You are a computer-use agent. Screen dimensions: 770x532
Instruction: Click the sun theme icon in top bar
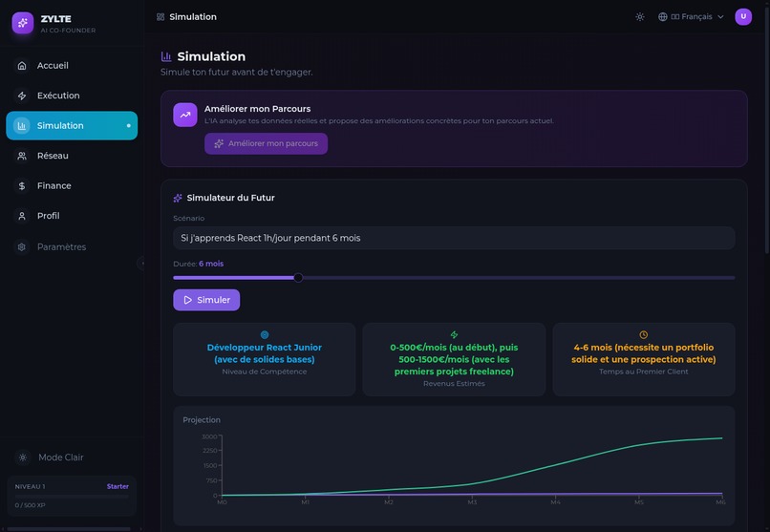[x=639, y=16]
